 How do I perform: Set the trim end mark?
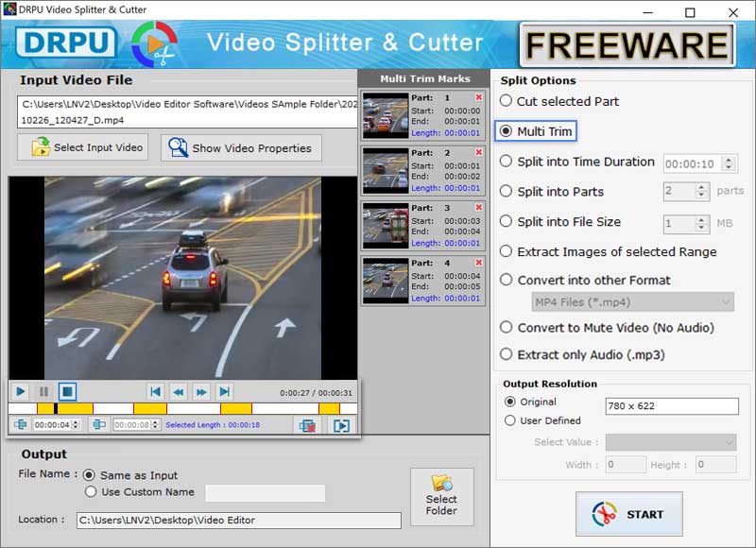[x=97, y=424]
